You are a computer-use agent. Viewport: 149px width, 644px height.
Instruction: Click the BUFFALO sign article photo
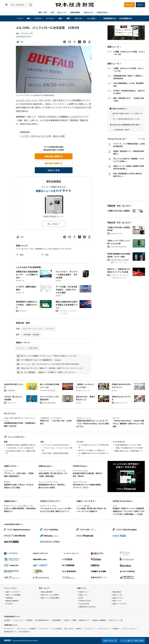tap(54, 69)
